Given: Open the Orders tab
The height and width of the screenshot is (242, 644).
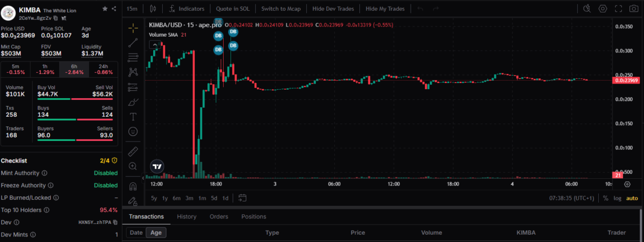Looking at the screenshot, I should click(219, 217).
